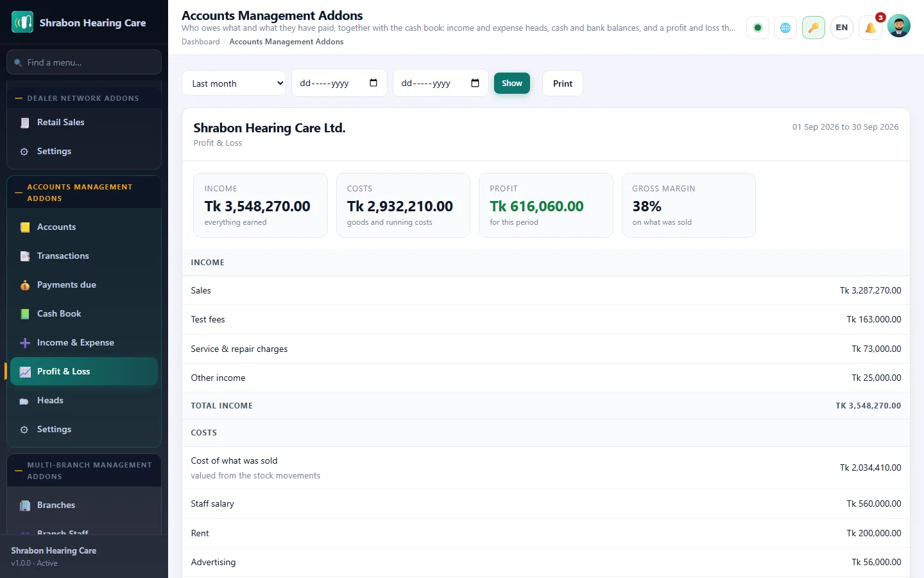
Task: Collapse the Multi-Branch Management Addons section
Action: pyautogui.click(x=83, y=471)
